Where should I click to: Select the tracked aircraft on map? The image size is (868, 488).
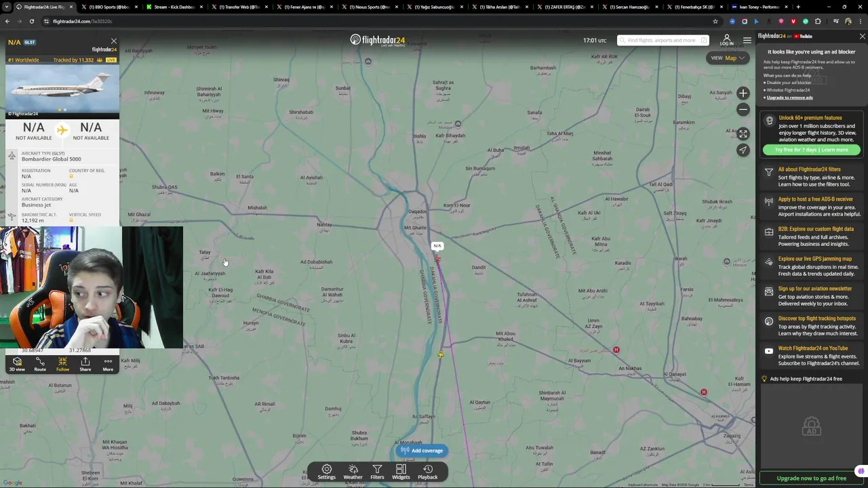(x=437, y=259)
